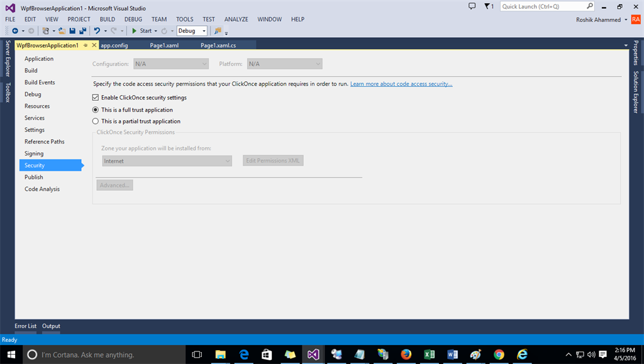The width and height of the screenshot is (644, 364).
Task: Open Word from the taskbar
Action: pos(453,355)
